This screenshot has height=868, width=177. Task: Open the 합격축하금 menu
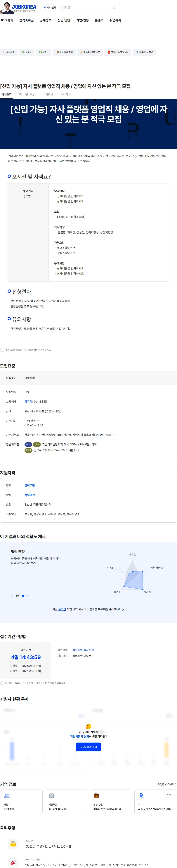26,20
